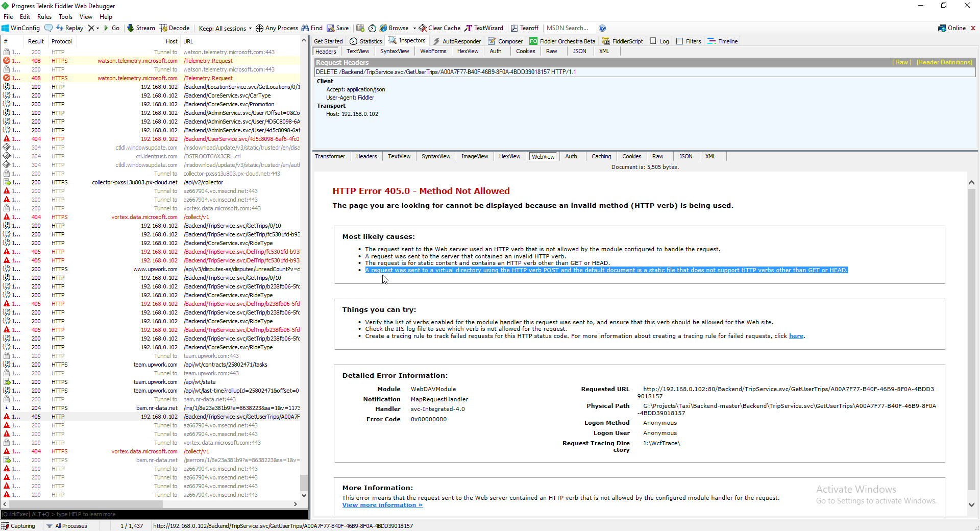Expand the Keep: All sessions dropdown
The height and width of the screenshot is (531, 980).
tap(225, 28)
